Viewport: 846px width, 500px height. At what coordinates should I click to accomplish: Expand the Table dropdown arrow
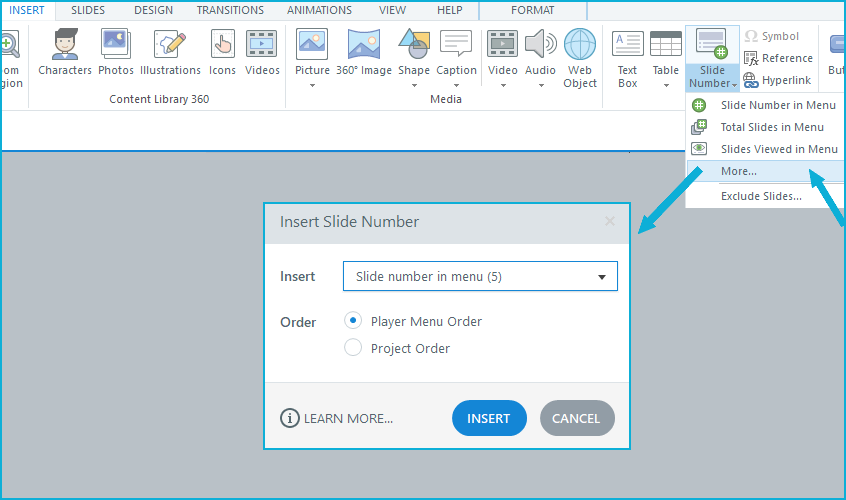666,85
